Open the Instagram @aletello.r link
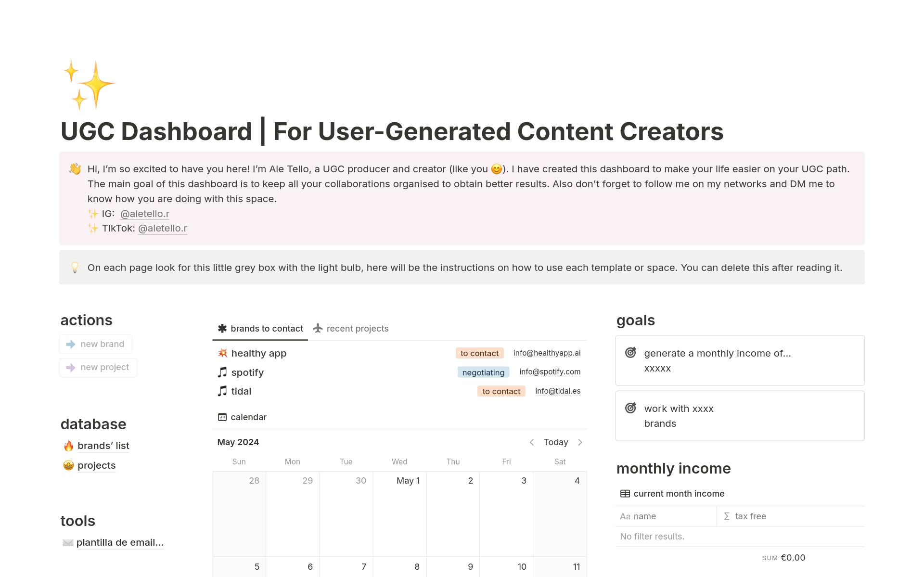924x577 pixels. coord(145,214)
